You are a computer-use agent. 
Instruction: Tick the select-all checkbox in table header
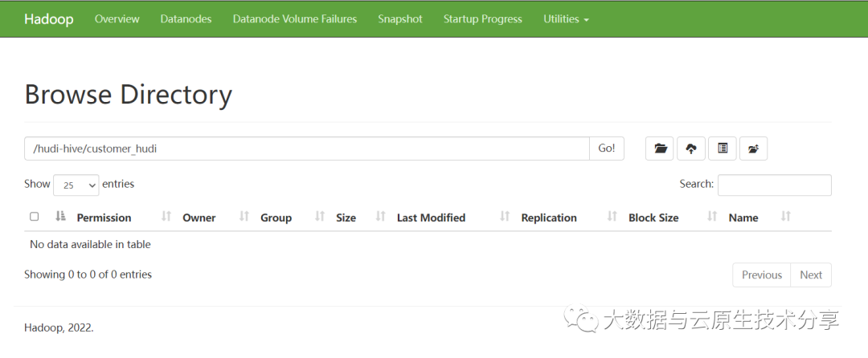34,217
